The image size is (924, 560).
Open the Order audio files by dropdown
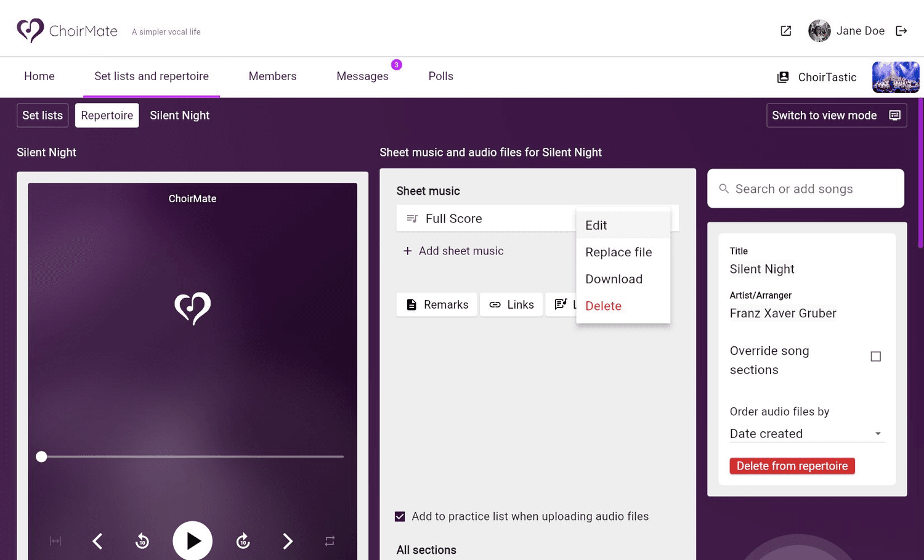(x=807, y=434)
